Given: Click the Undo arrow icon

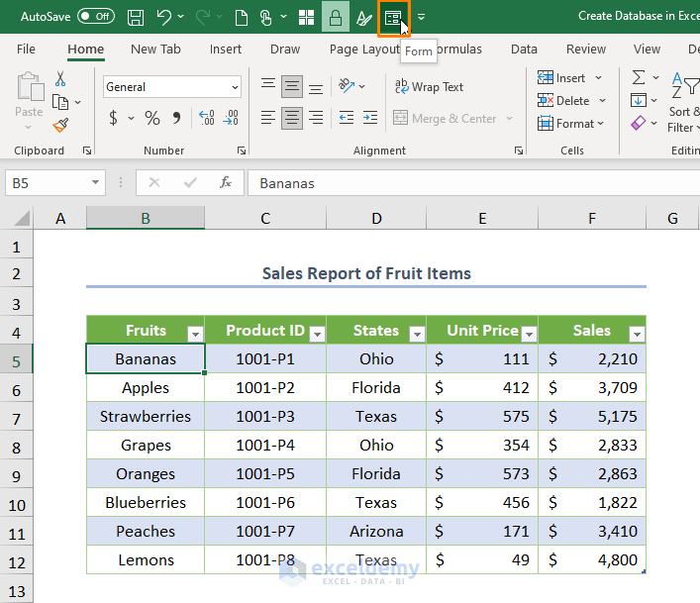Looking at the screenshot, I should [x=164, y=17].
